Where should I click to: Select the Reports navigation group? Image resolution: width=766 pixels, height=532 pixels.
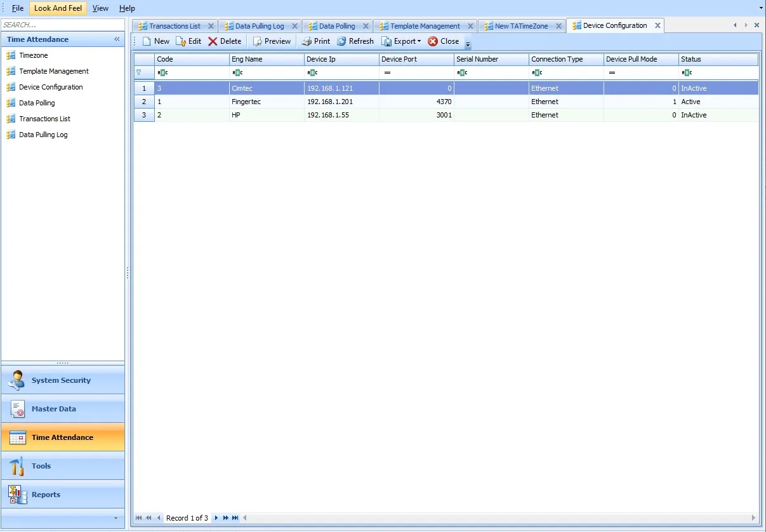(x=63, y=495)
